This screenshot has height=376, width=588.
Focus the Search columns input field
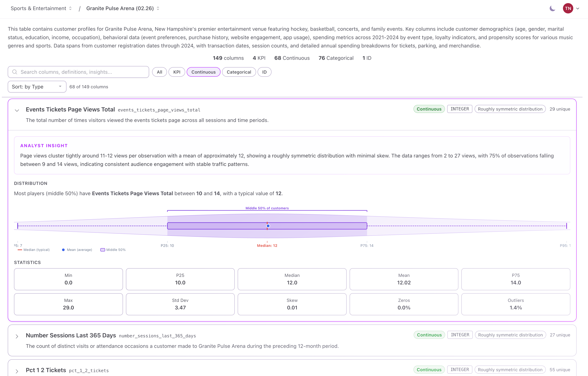point(78,72)
